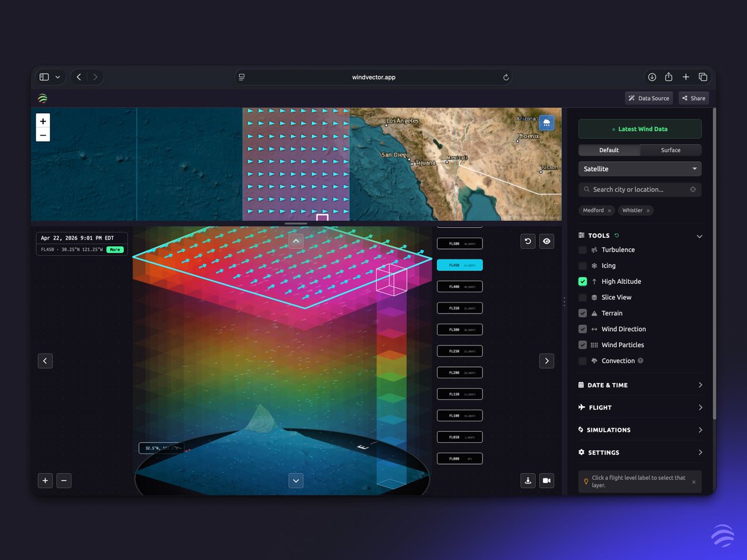
Task: Zoom out on the satellite map
Action: click(43, 135)
